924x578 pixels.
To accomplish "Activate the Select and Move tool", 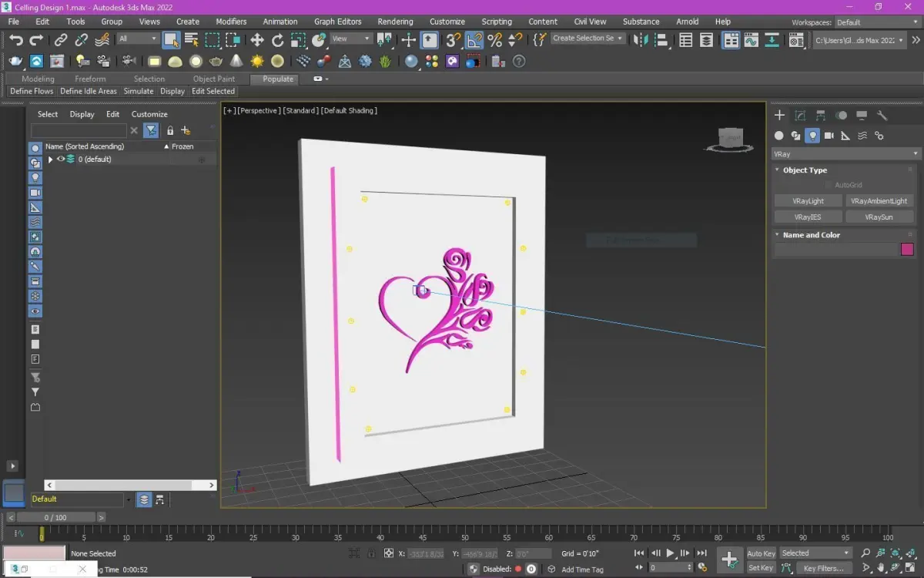I will coord(257,39).
